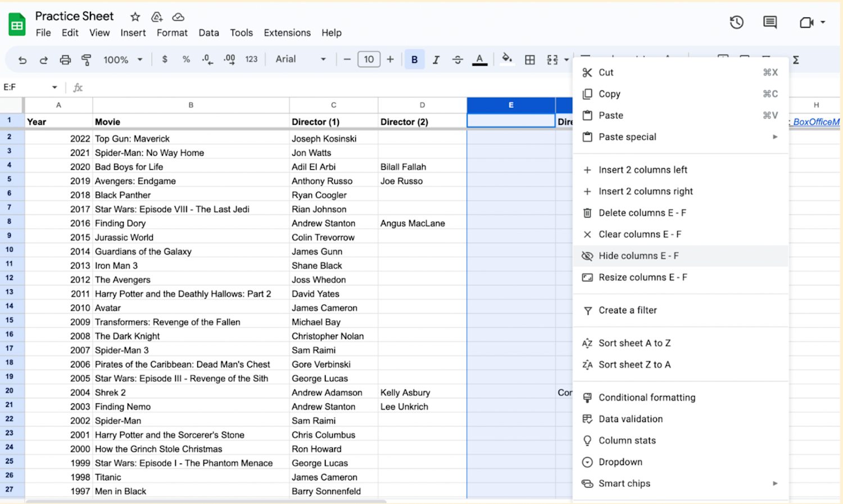The image size is (843, 504).
Task: Select Resize columns E - F
Action: [x=681, y=277]
